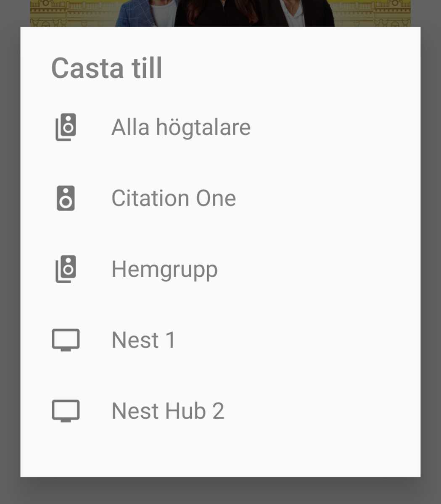The width and height of the screenshot is (441, 504).
Task: Click the speaker group icon next to Hemgrupp
Action: coord(65,269)
